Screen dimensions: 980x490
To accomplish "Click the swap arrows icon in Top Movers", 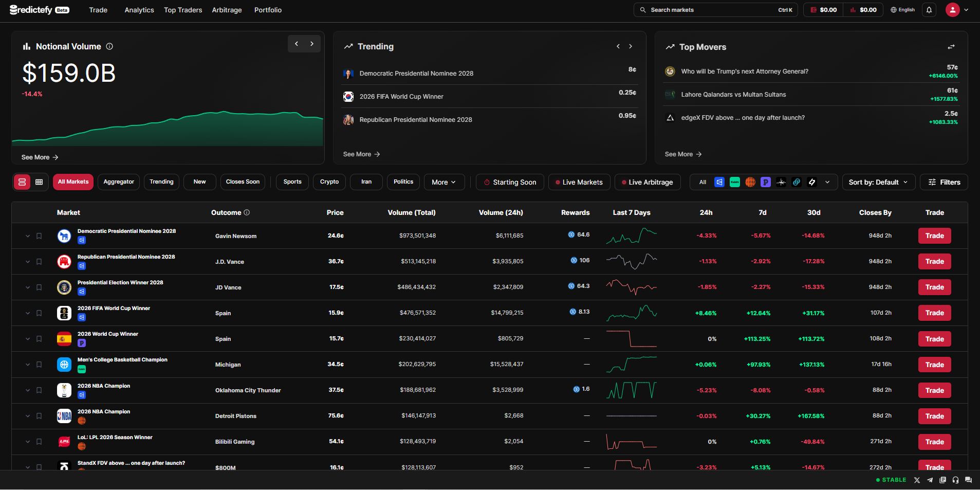I will click(x=951, y=47).
